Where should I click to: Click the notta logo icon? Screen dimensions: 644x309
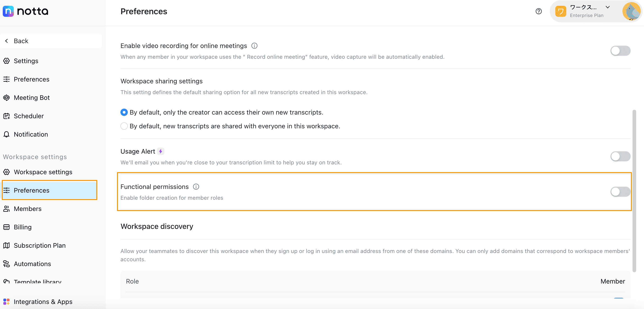(x=8, y=11)
